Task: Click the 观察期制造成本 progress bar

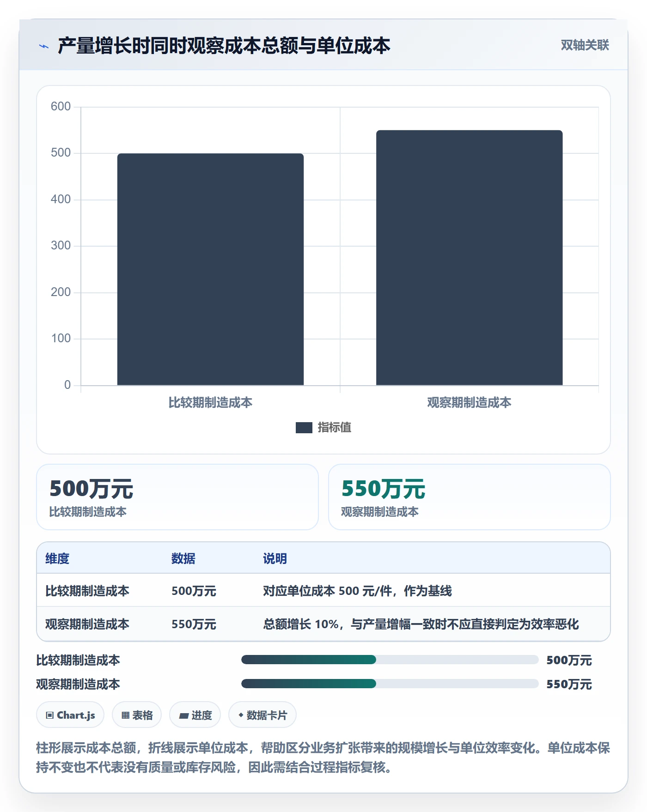Action: [390, 684]
